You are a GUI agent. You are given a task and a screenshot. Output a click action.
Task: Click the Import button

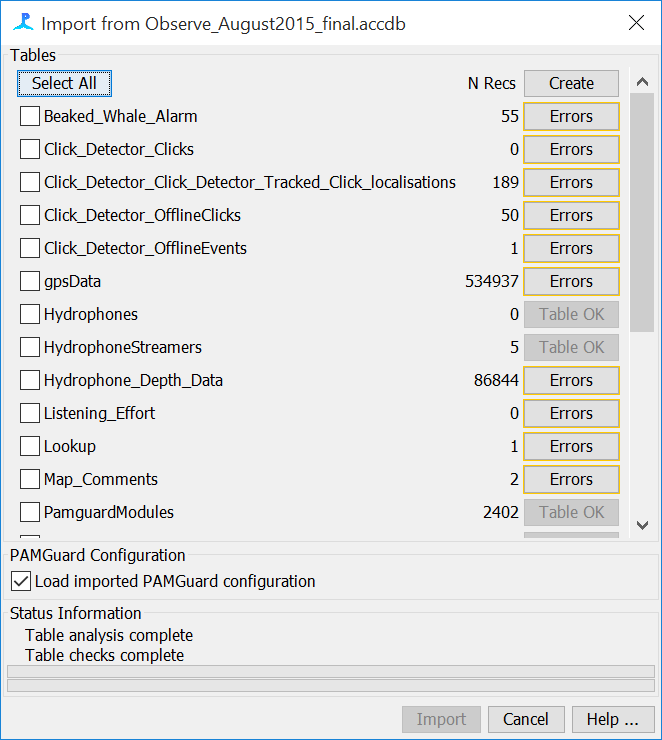(x=441, y=719)
